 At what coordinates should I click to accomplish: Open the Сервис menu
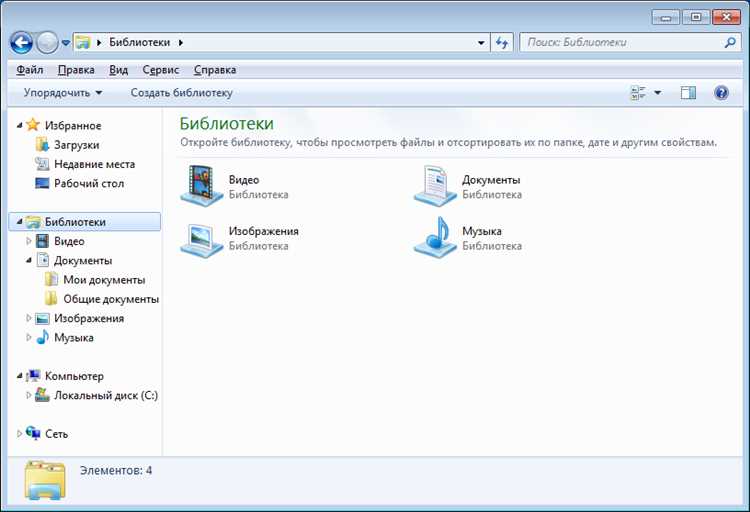tap(161, 70)
